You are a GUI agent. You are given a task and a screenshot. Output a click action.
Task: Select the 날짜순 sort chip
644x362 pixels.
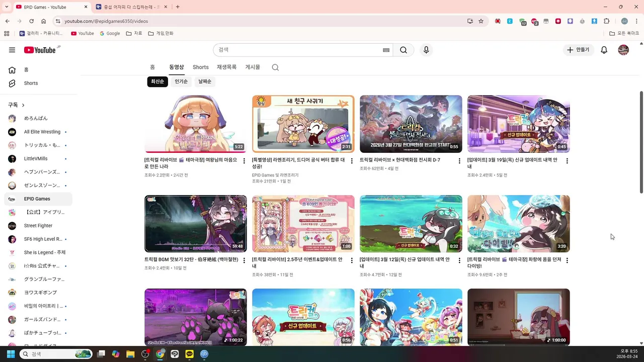pos(205,81)
